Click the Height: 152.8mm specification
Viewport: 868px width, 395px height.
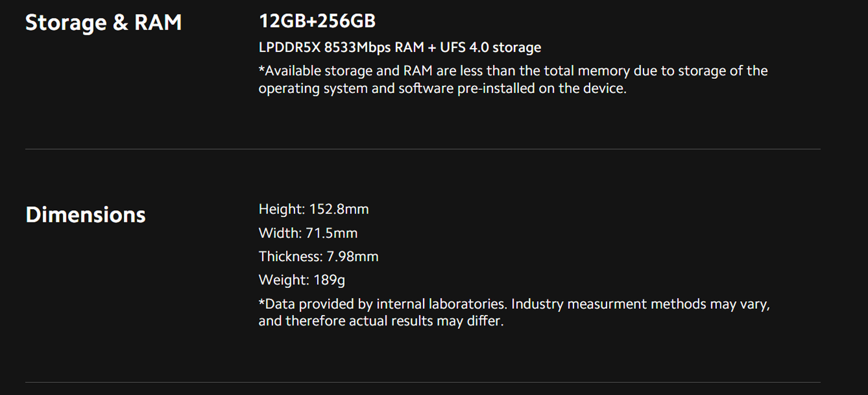tap(314, 209)
